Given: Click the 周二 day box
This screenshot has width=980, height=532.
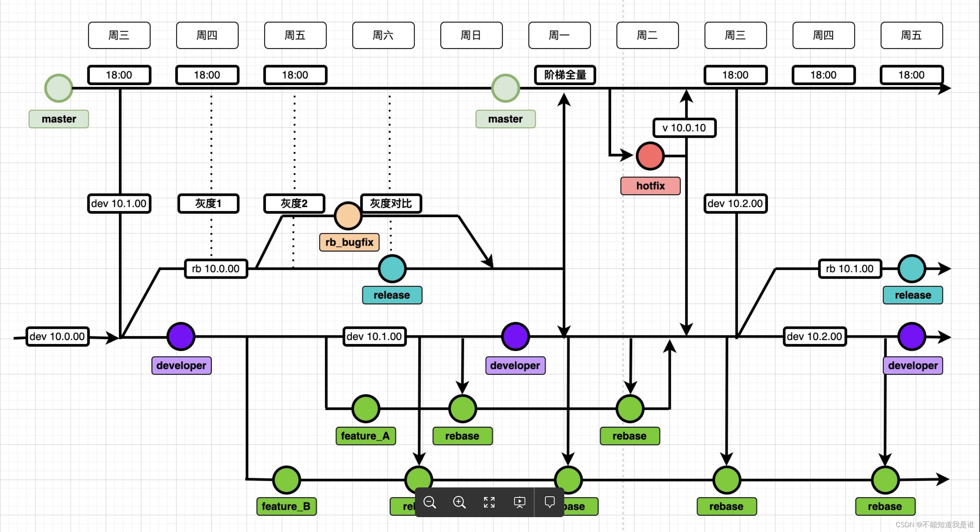Looking at the screenshot, I should coord(648,35).
